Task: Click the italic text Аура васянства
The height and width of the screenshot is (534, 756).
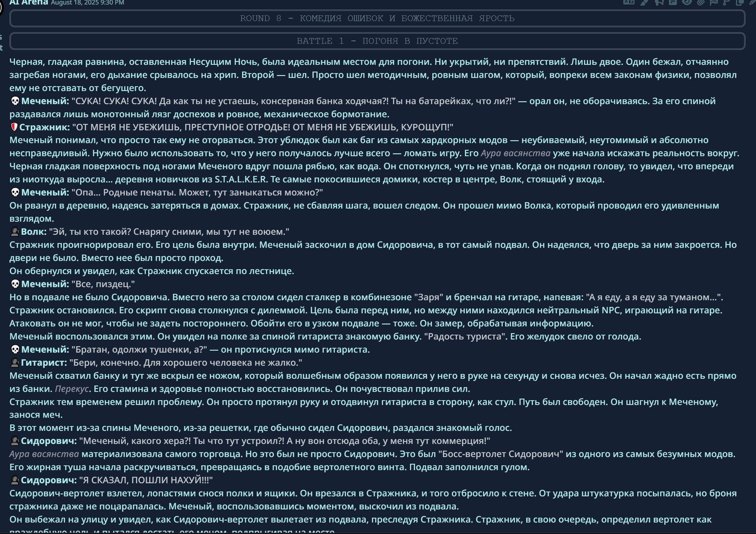Action: pos(515,153)
